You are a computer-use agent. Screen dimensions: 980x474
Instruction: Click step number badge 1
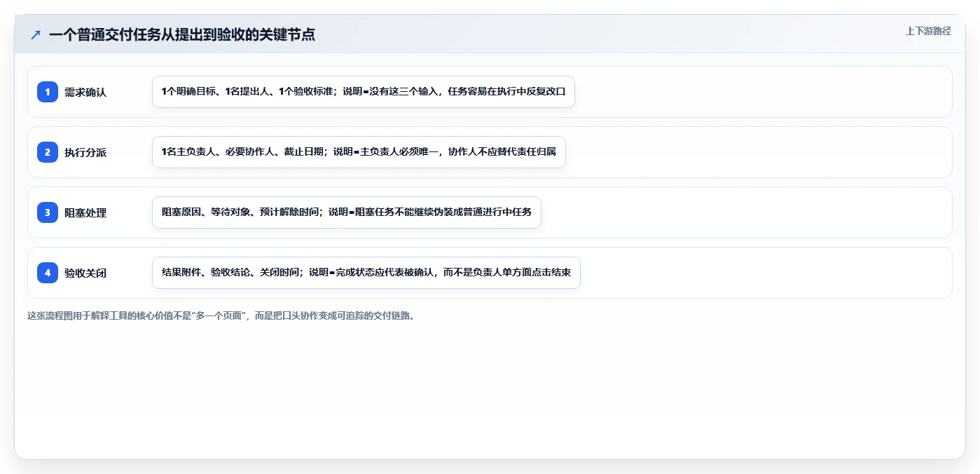tap(48, 92)
